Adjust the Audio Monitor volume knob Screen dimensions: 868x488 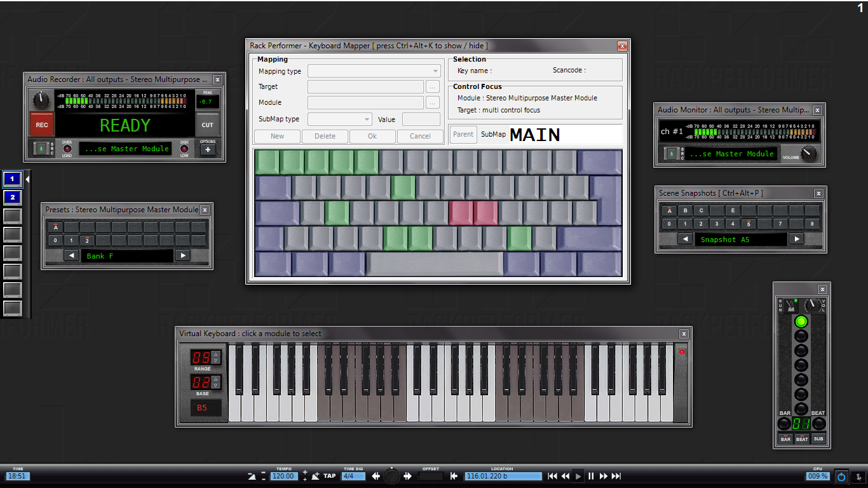point(808,153)
